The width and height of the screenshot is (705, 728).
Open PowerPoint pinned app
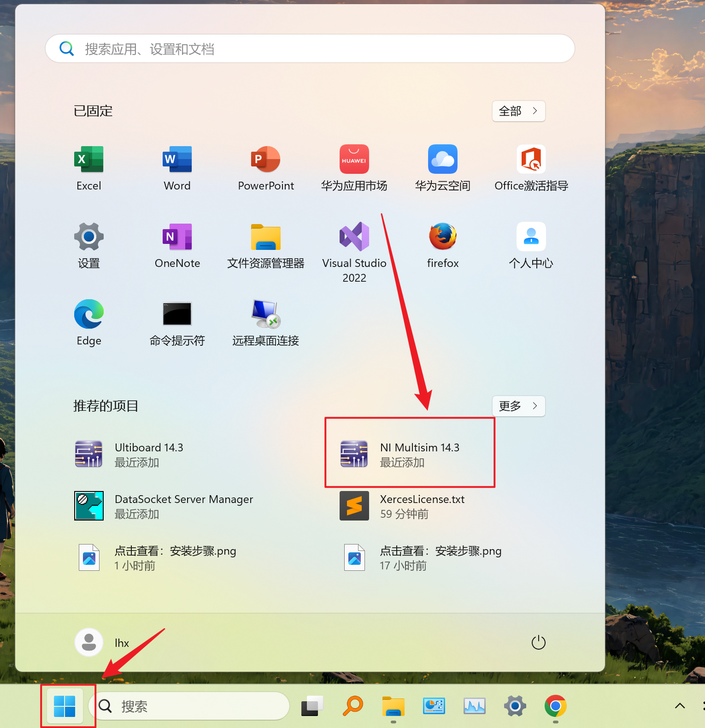click(266, 168)
